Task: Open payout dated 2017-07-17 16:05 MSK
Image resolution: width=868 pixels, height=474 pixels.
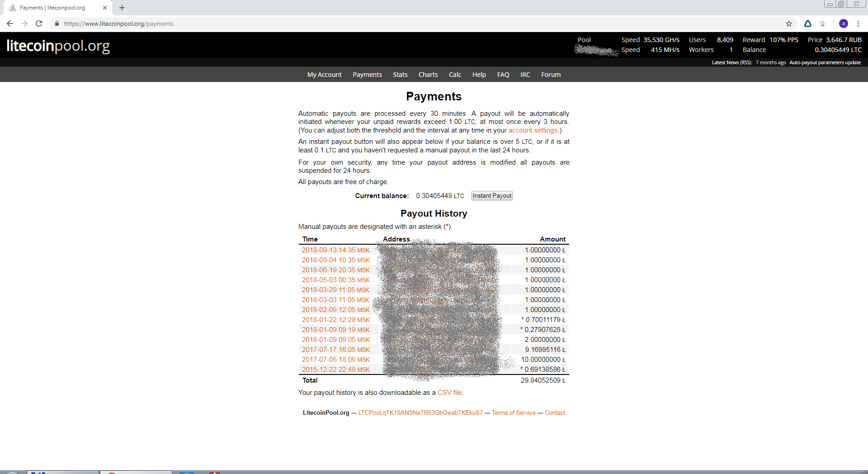Action: tap(336, 350)
